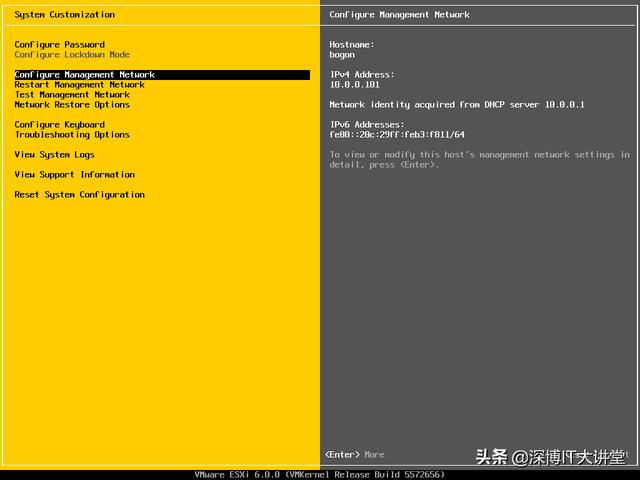The width and height of the screenshot is (640, 480).
Task: Click the System Customization header
Action: [x=64, y=15]
